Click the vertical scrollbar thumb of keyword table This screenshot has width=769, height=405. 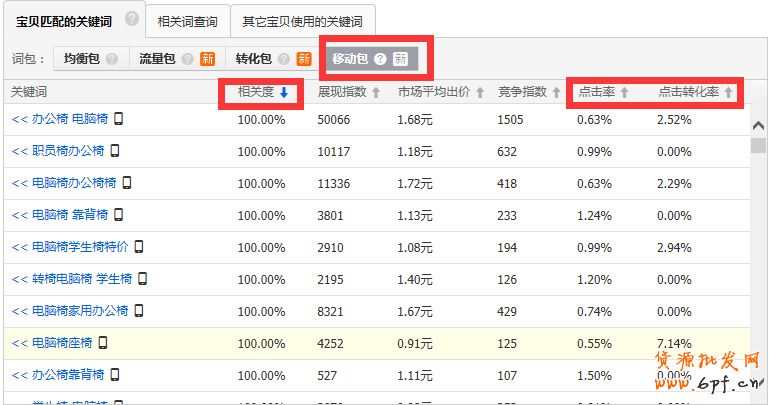pos(758,146)
